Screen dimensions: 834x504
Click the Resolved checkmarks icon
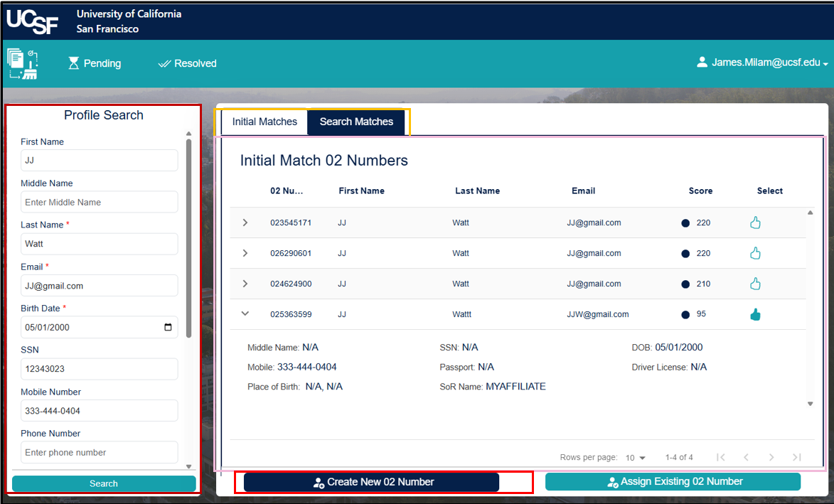(x=165, y=63)
